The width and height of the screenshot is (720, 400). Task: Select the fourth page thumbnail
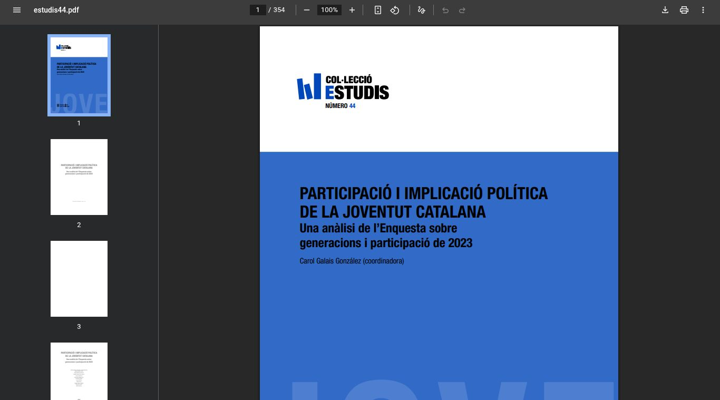pos(79,371)
